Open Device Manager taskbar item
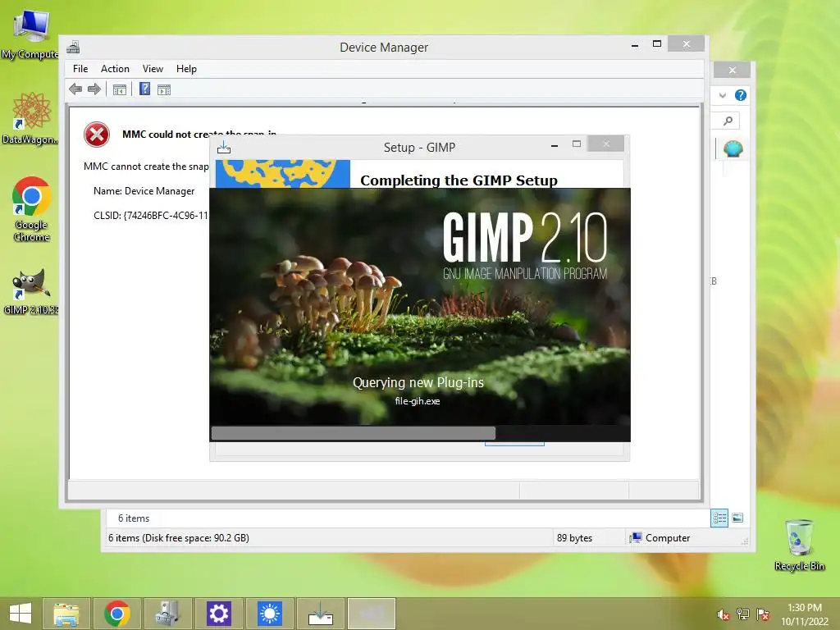Image resolution: width=840 pixels, height=630 pixels. coord(167,614)
